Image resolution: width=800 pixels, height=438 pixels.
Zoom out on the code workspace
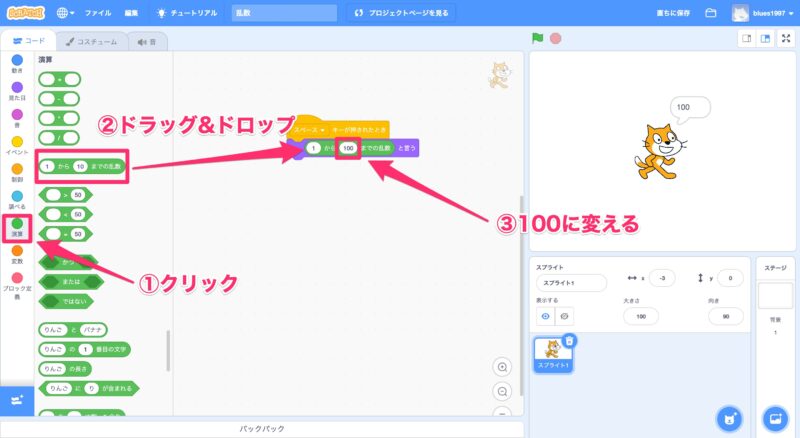click(x=502, y=391)
